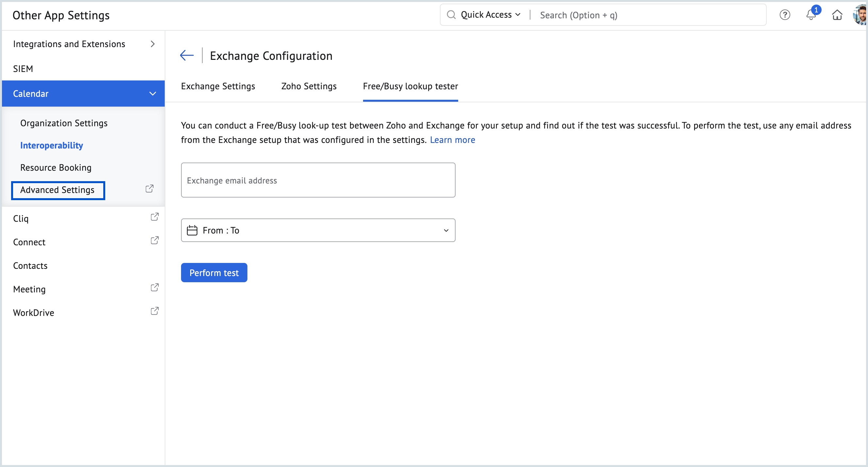The image size is (868, 467).
Task: Collapse the Calendar section chevron
Action: pos(153,94)
